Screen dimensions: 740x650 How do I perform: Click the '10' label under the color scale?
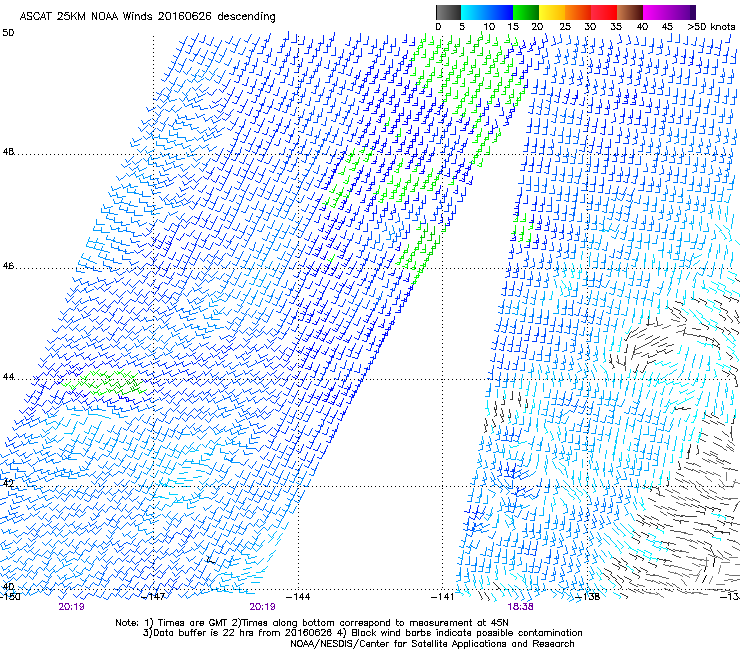point(489,27)
